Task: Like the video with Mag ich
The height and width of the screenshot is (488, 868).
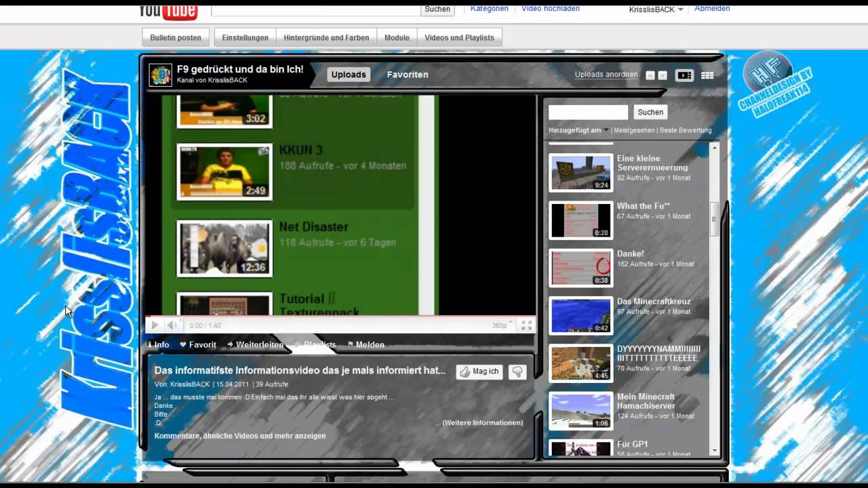Action: pos(479,371)
